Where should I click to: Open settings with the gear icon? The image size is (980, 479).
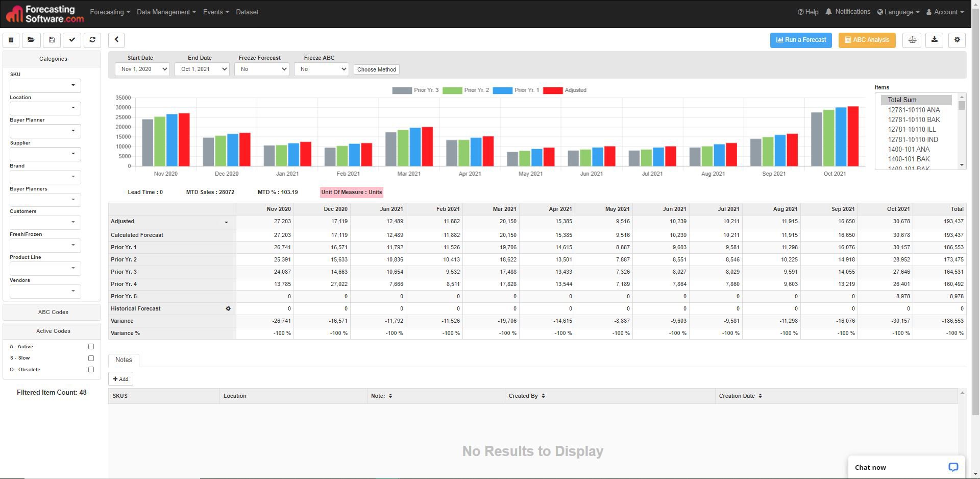click(957, 40)
